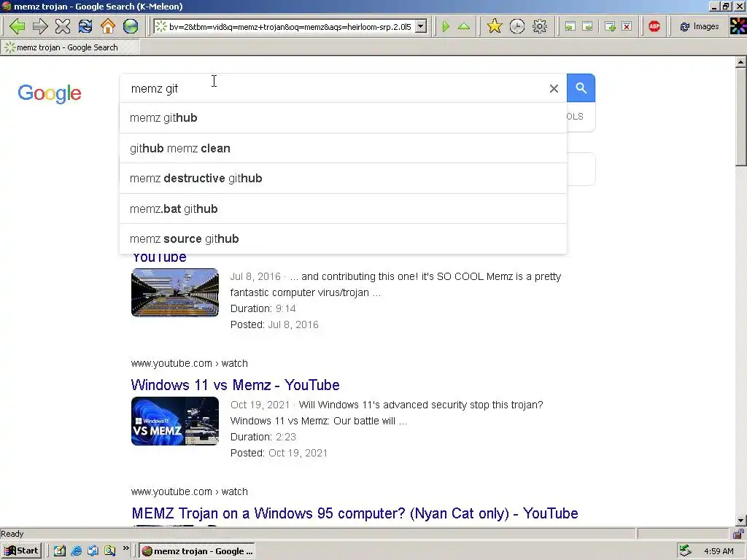Screen dimensions: 747x560
Task: Click the "Ready" status bar text
Action: pos(12,534)
